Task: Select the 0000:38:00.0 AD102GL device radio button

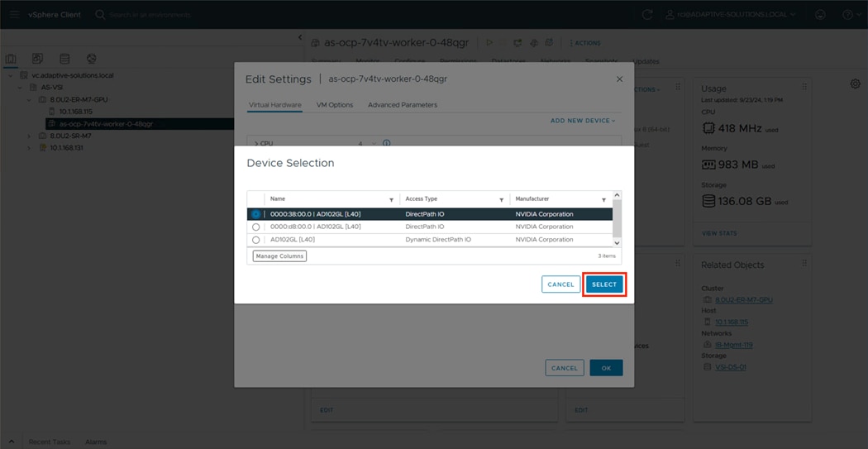Action: pos(256,214)
